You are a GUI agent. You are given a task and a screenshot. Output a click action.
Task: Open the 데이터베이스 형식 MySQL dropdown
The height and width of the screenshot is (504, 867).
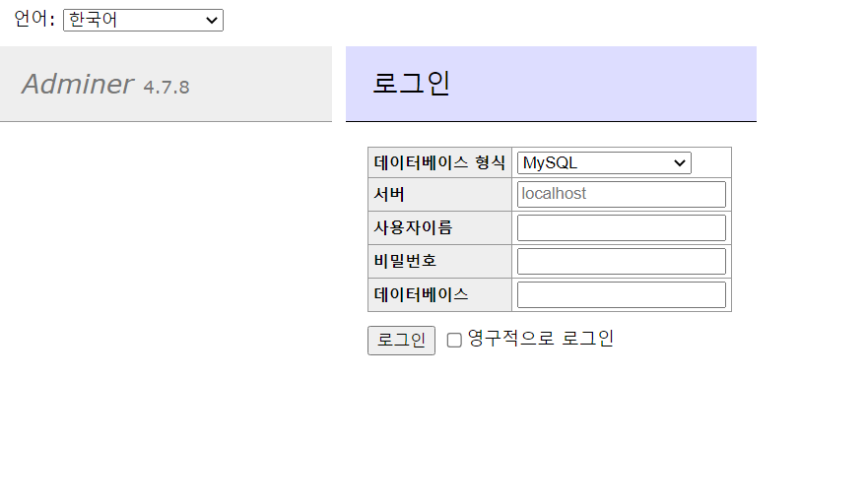pos(604,163)
